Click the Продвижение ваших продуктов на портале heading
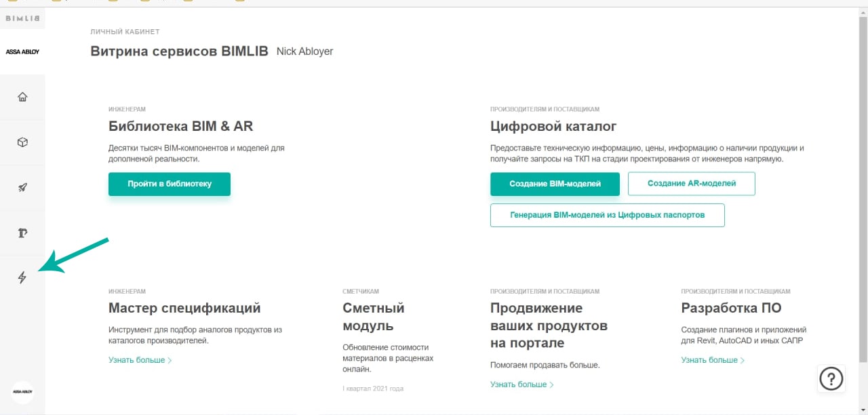The image size is (868, 415). point(549,325)
